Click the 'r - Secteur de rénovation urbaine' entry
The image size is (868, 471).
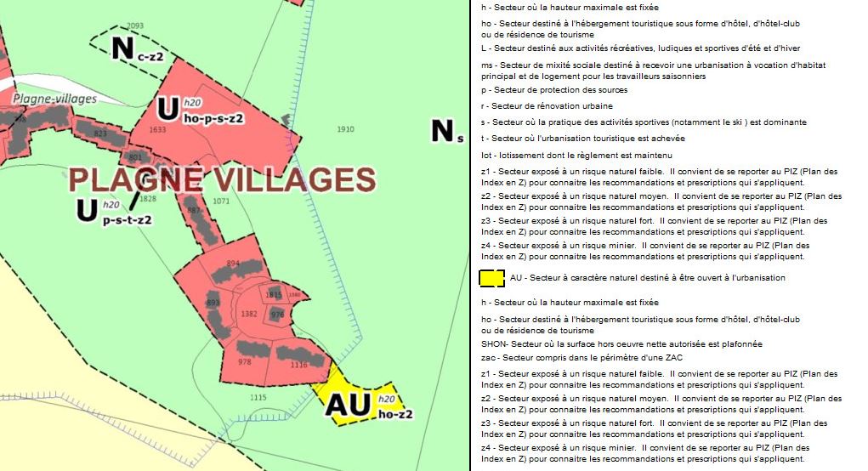547,106
